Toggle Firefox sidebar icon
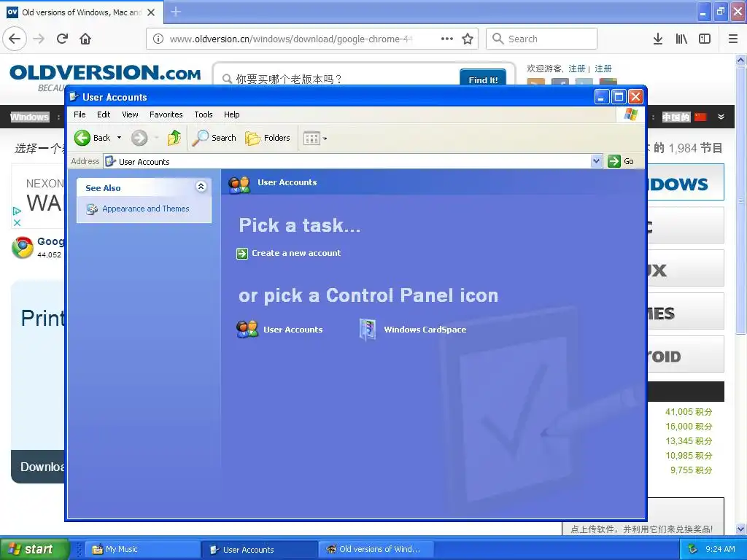The height and width of the screenshot is (560, 747). tap(705, 39)
